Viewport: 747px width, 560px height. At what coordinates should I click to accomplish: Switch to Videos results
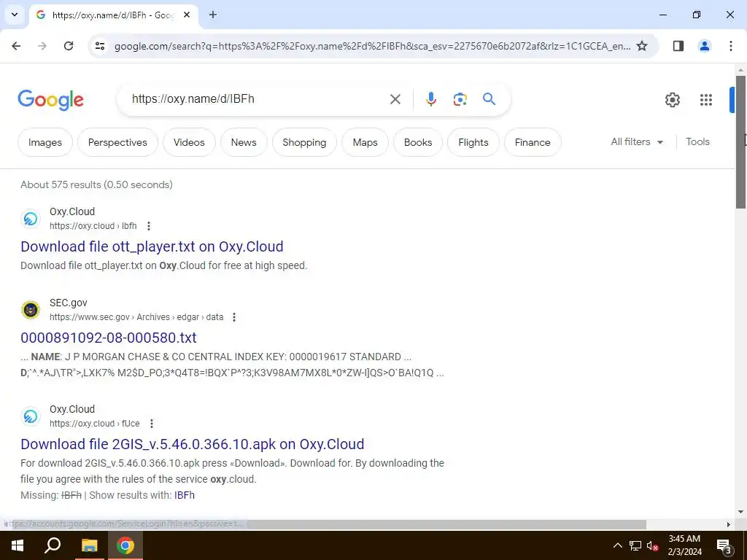click(x=189, y=142)
